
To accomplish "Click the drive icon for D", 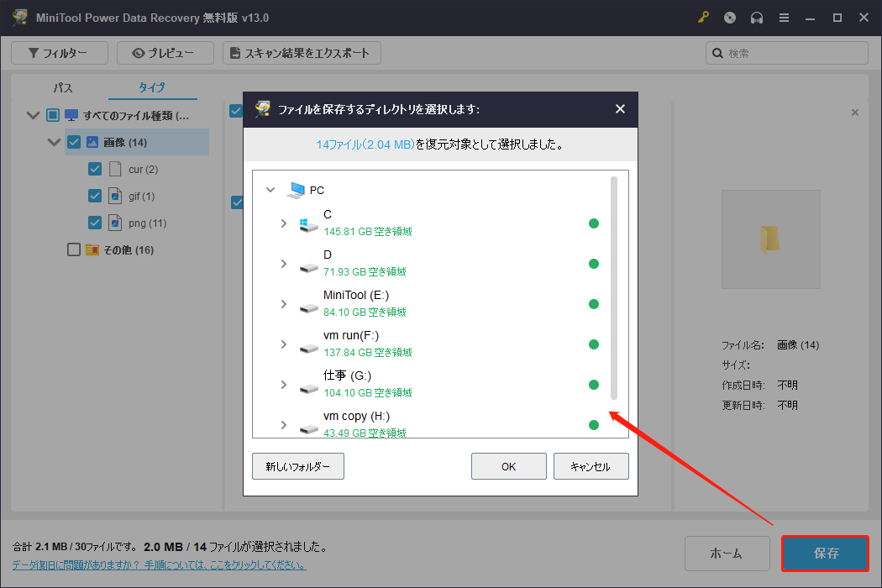I will (309, 269).
